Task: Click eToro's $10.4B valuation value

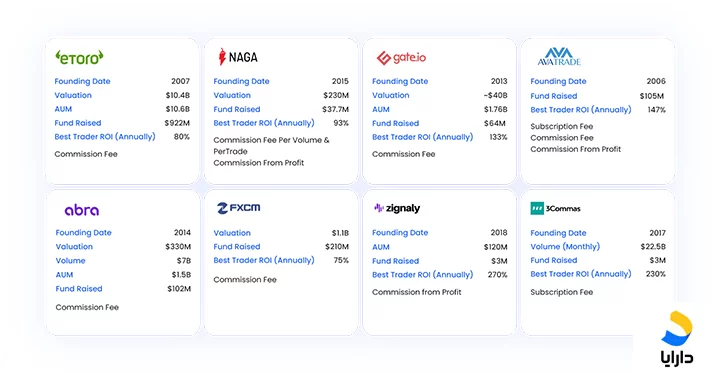Action: (178, 95)
